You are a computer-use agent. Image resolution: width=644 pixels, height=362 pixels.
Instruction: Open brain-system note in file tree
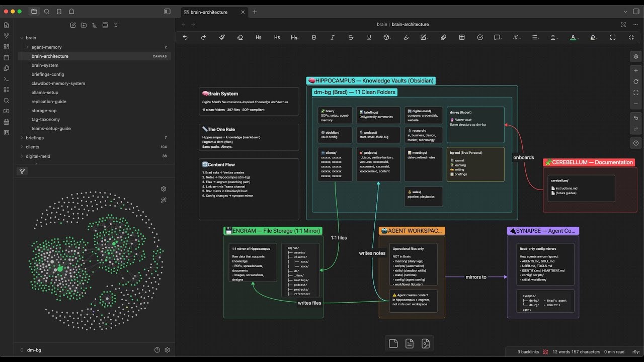(x=45, y=65)
